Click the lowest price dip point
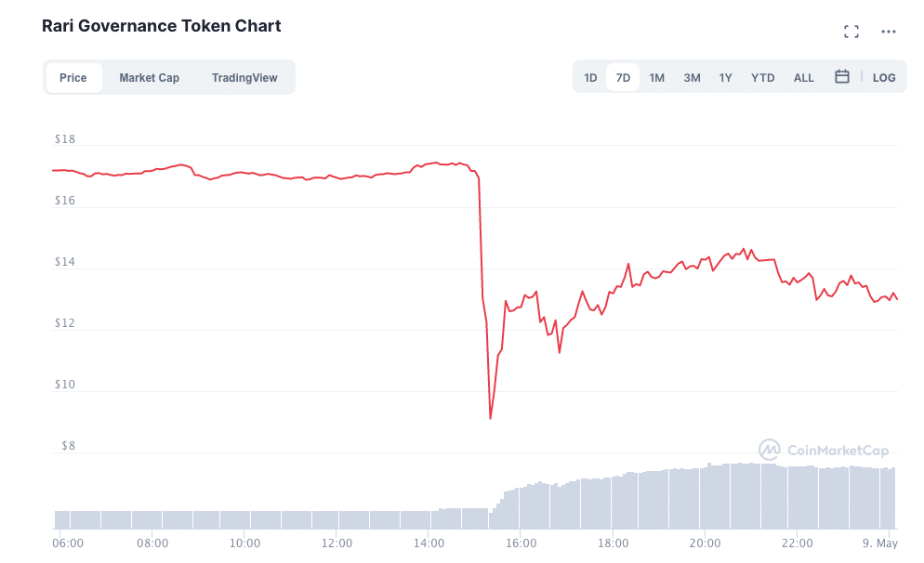Viewport: 924px width, 563px height. 490,418
